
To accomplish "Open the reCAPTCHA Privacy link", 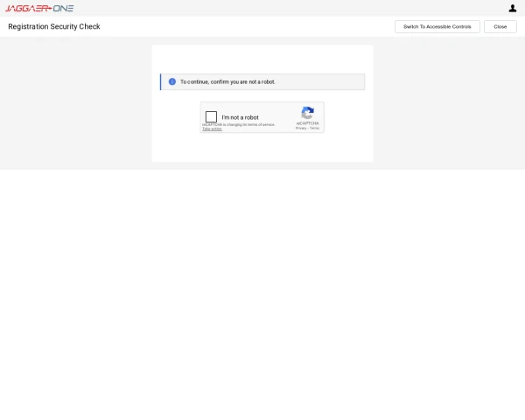I will pos(301,129).
